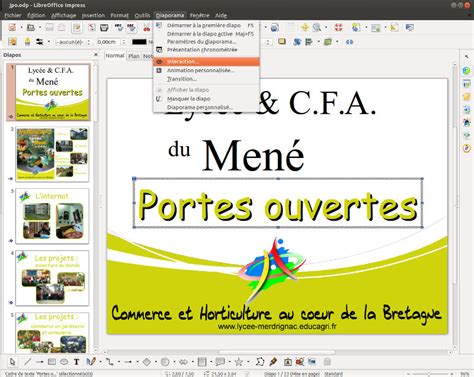This screenshot has height=377, width=474.
Task: Select slide 3 L'internat thumbnail
Action: 53,216
